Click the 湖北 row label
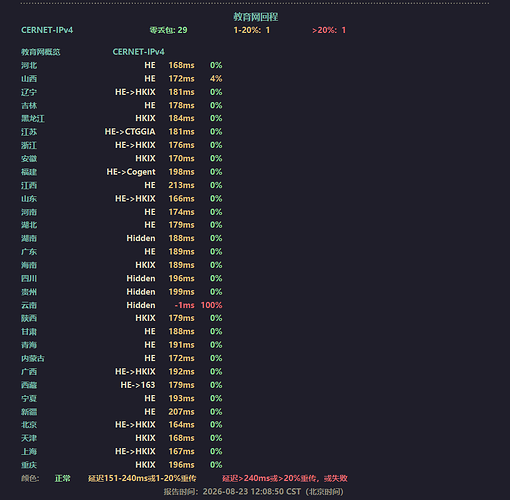This screenshot has height=500, width=510. click(x=29, y=225)
